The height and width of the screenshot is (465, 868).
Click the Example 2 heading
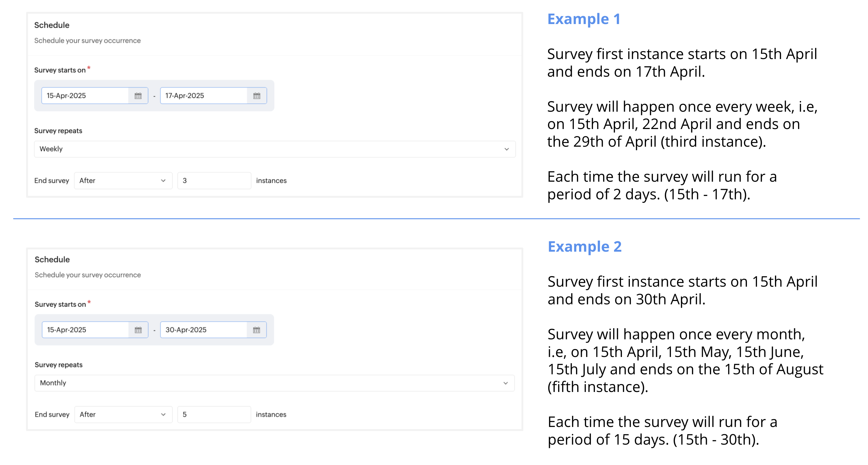click(x=585, y=246)
